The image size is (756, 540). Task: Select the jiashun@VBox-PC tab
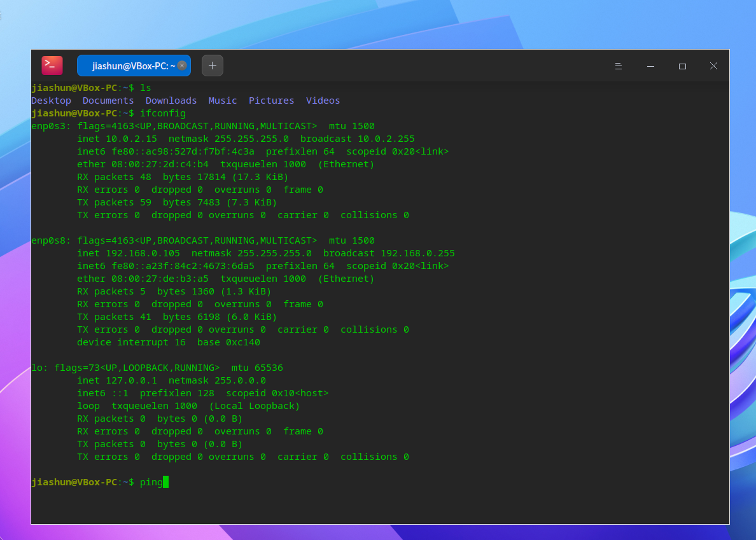134,66
